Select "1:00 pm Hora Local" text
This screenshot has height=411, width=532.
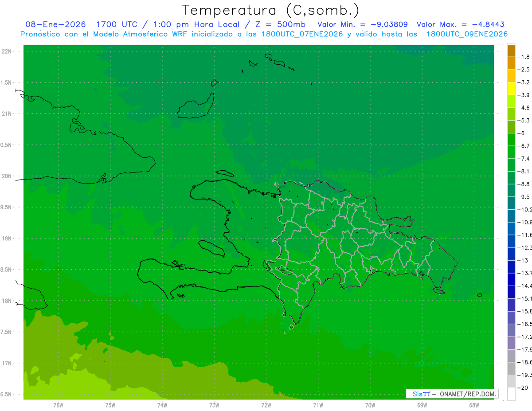point(196,24)
